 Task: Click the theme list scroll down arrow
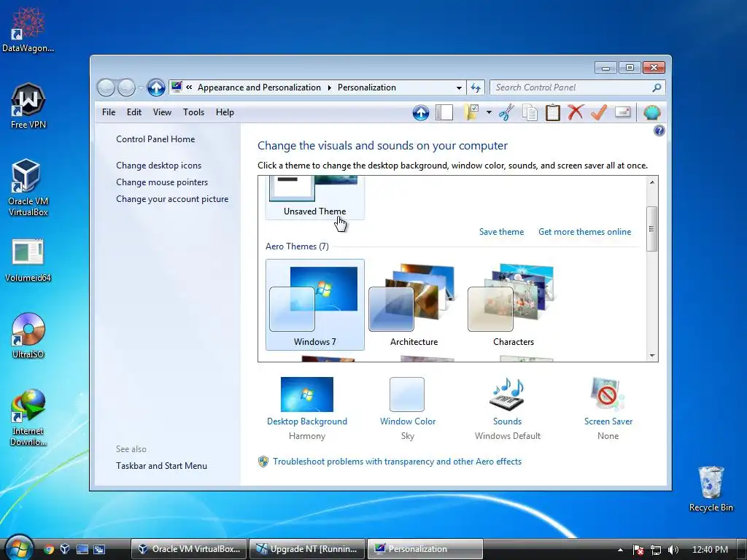[x=651, y=355]
